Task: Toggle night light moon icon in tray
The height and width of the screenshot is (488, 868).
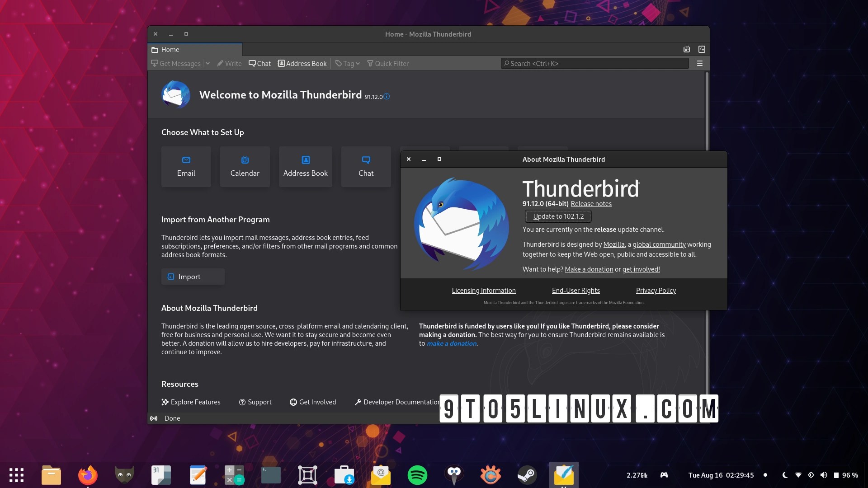Action: (785, 475)
